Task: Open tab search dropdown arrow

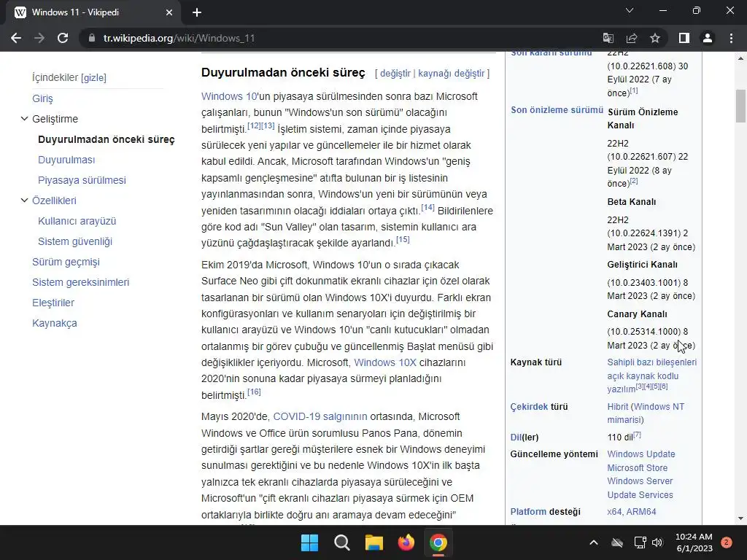Action: (x=630, y=10)
